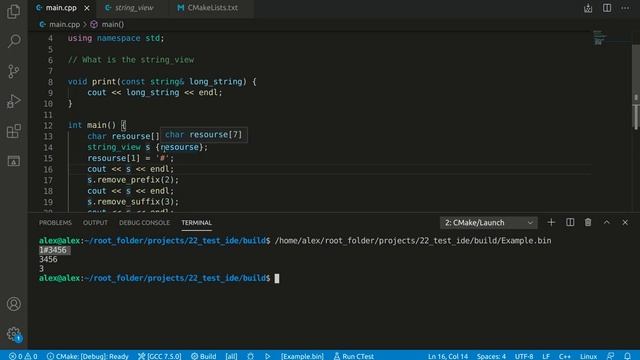Close the main.cpp editor tab
This screenshot has height=360, width=640.
pyautogui.click(x=87, y=8)
